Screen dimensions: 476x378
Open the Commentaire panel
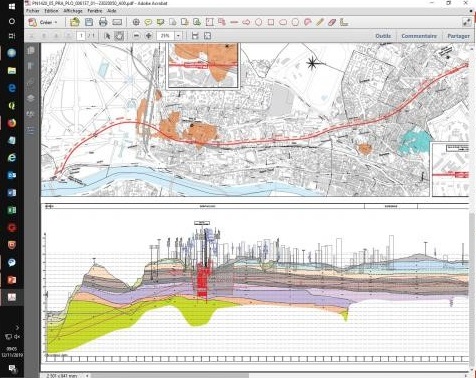(x=419, y=36)
